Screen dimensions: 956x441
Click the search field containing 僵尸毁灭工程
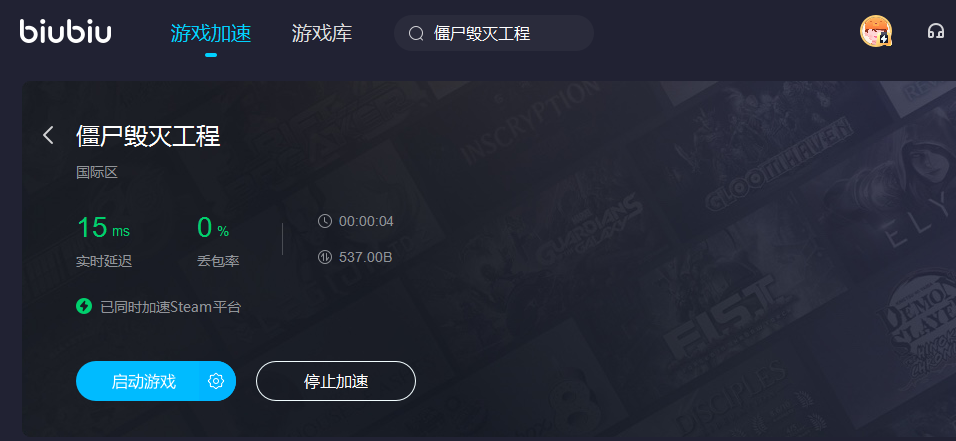click(x=494, y=33)
